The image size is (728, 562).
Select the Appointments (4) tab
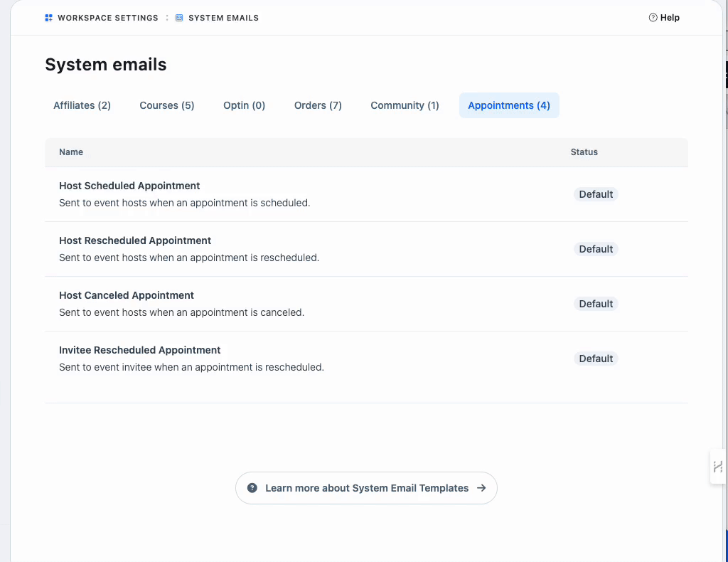(509, 105)
